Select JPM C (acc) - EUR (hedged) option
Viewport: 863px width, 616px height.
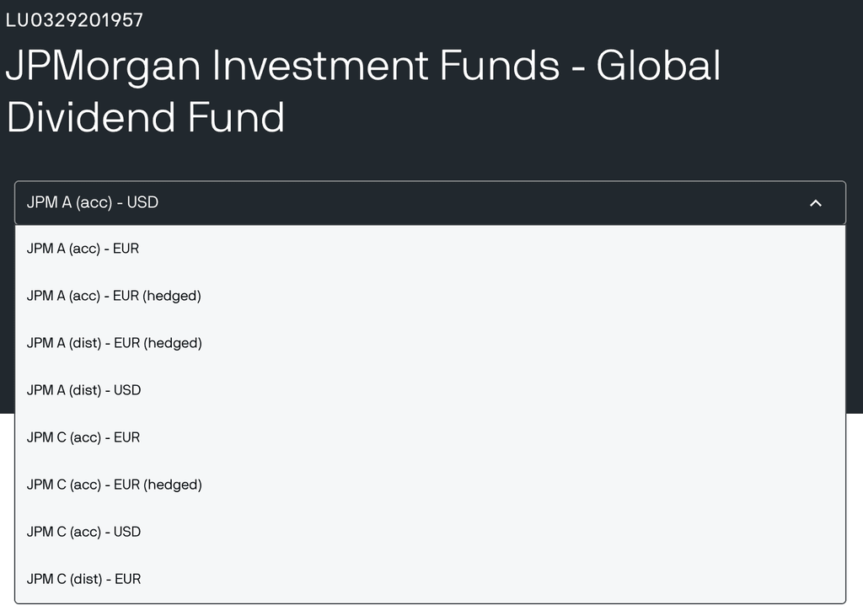[115, 485]
